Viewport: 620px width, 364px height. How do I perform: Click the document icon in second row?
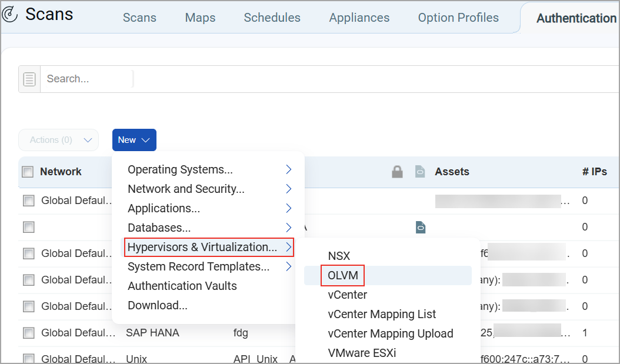[x=421, y=227]
